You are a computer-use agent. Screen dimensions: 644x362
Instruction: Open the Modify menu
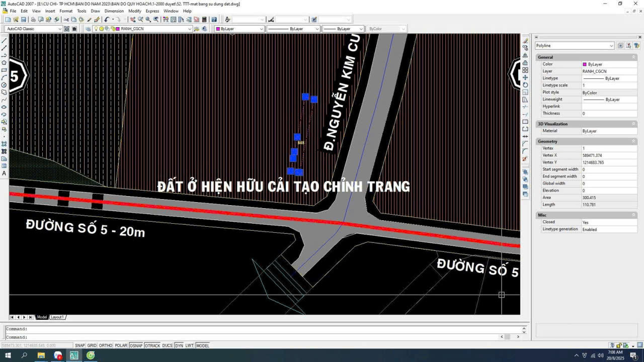coord(134,11)
